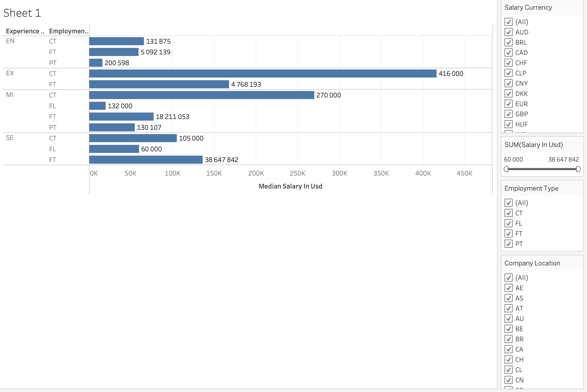The width and height of the screenshot is (587, 392).
Task: Select the MI CT bar labeled 270 000
Action: point(201,95)
